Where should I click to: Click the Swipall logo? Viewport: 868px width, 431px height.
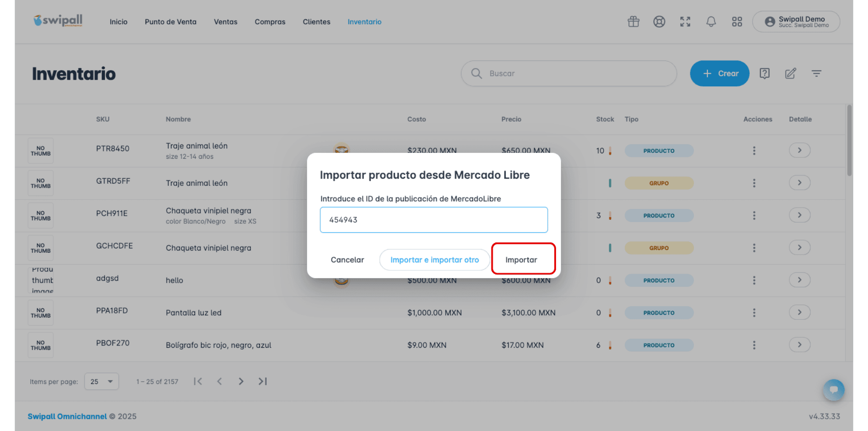coord(58,21)
